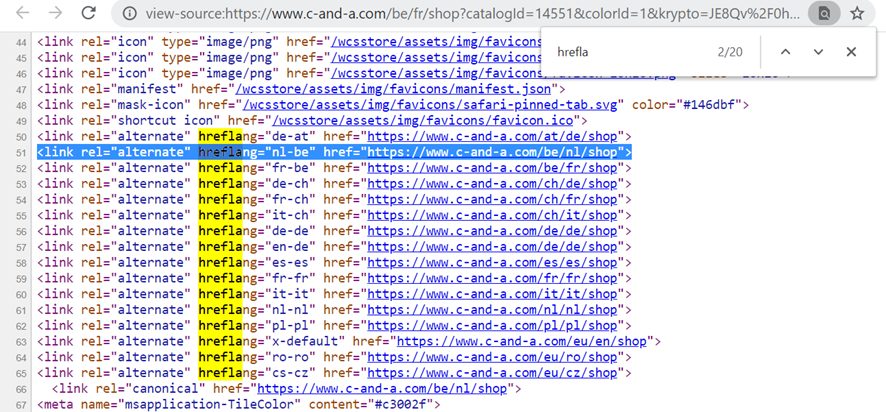Click the find box containing 'hrefla'

[x=630, y=52]
